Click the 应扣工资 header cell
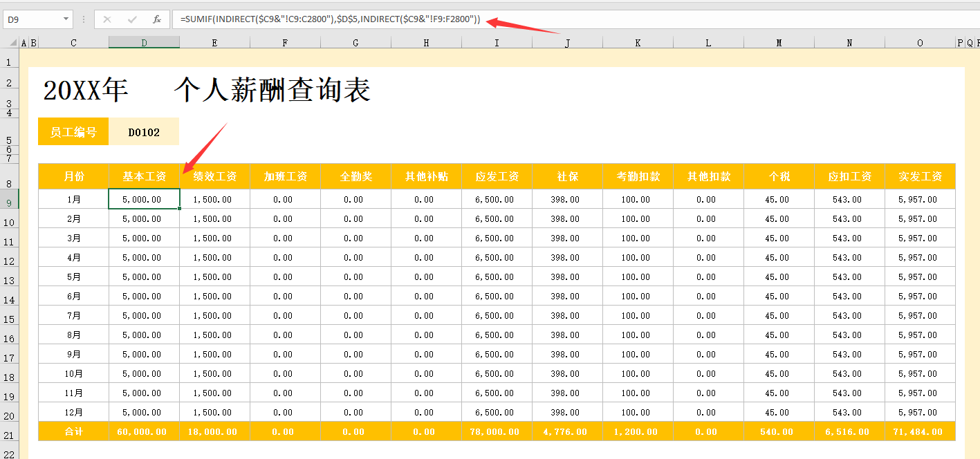Screen dimensions: 980x459 (x=849, y=176)
